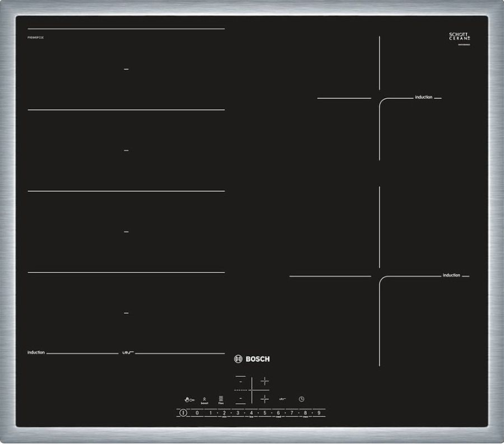Set power level to 0
The width and height of the screenshot is (504, 444).
[197, 413]
